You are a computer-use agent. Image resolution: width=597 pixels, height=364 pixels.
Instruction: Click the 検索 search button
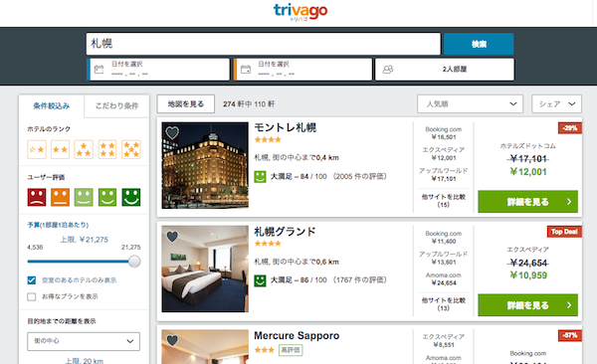479,44
